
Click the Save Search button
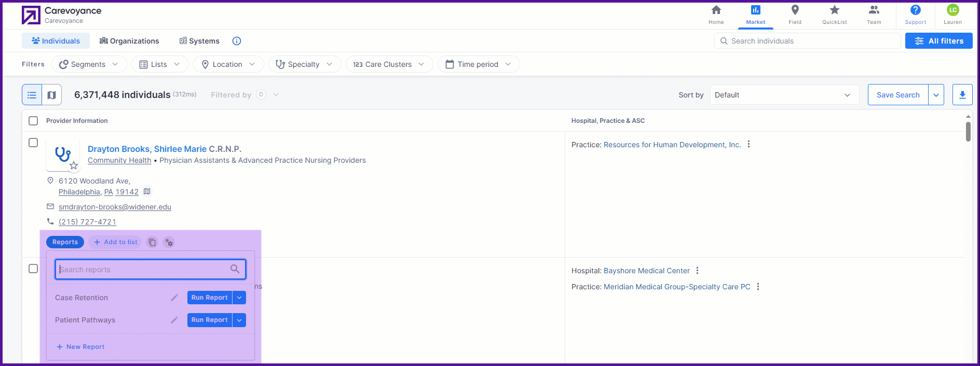point(898,95)
